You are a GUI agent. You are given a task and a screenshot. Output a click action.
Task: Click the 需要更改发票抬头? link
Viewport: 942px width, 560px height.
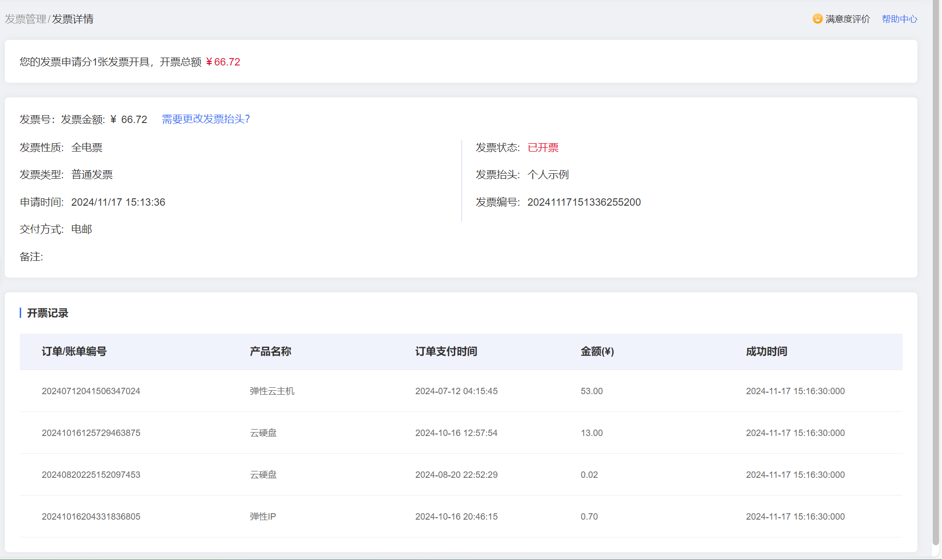[206, 119]
